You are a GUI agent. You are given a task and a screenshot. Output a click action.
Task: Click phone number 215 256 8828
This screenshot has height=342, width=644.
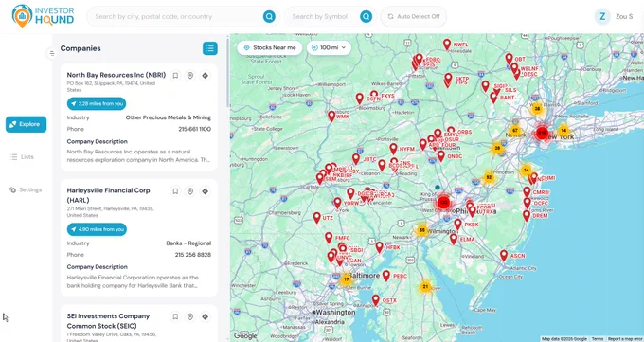click(193, 255)
